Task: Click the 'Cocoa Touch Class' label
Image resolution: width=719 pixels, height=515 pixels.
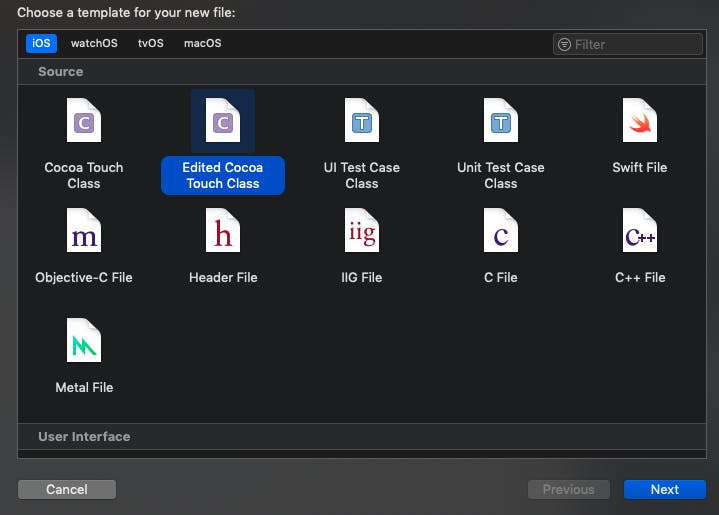Action: coord(84,175)
